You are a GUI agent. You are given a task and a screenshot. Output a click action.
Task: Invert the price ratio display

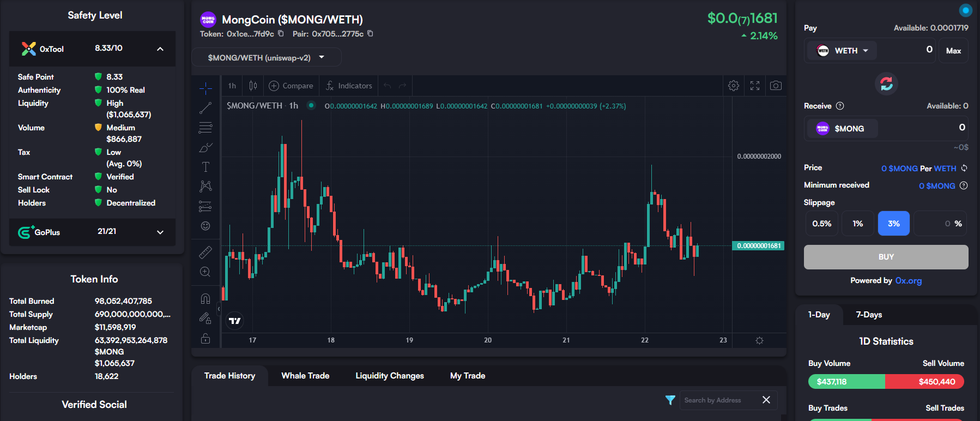coord(964,168)
